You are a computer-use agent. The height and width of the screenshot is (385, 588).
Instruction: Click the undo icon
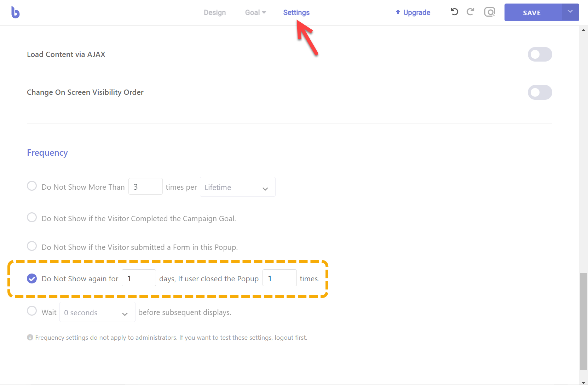tap(454, 12)
